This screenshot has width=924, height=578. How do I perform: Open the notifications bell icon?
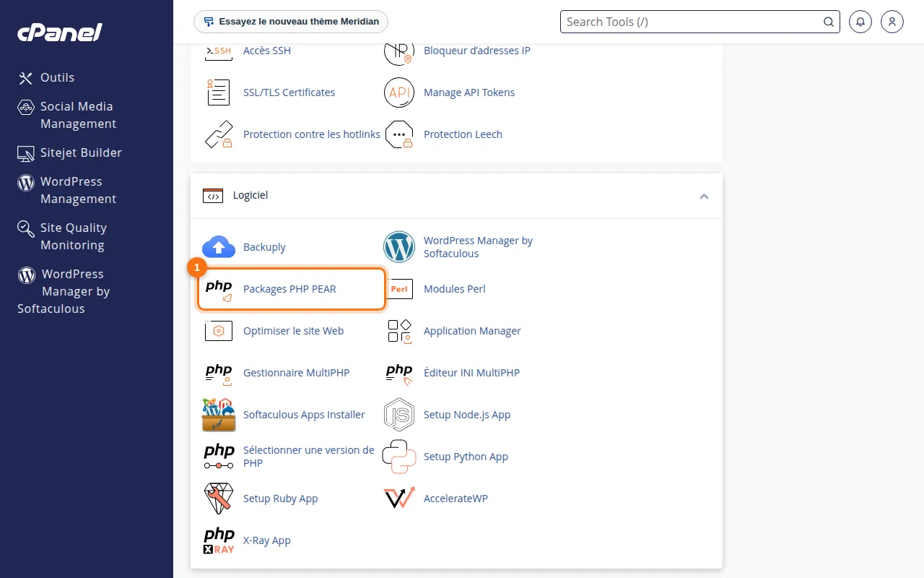click(x=860, y=22)
